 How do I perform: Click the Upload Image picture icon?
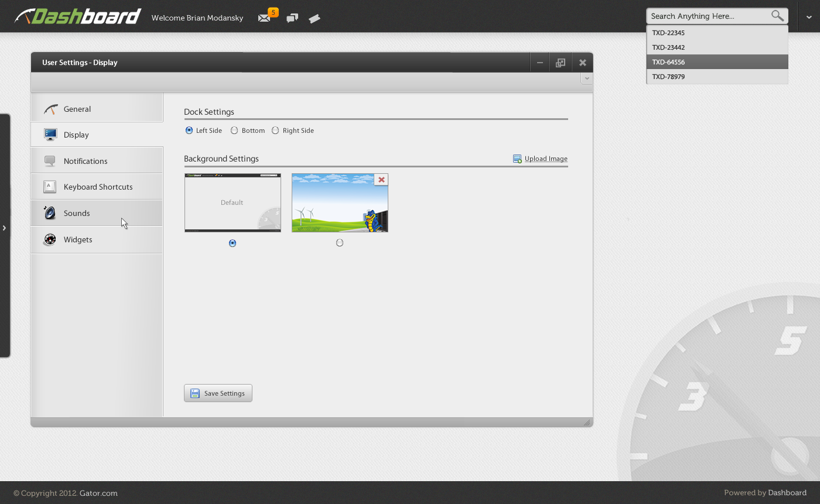tap(517, 159)
